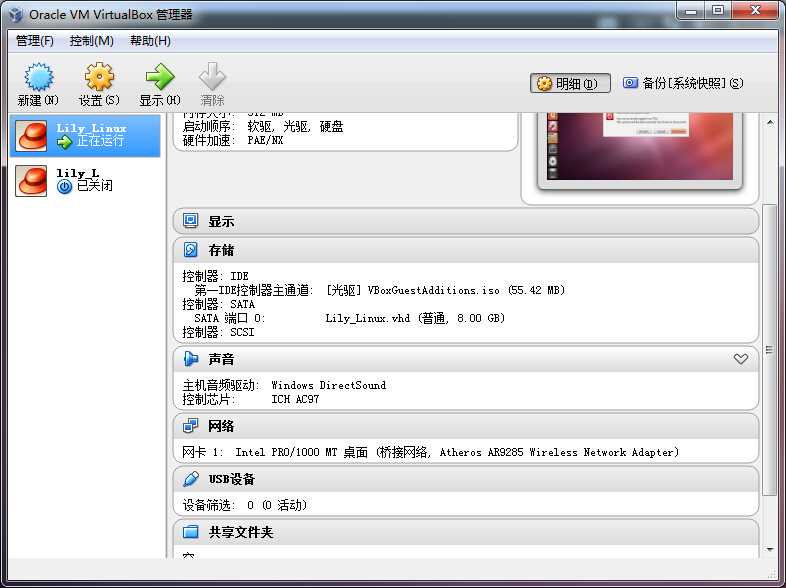Image resolution: width=786 pixels, height=588 pixels.
Task: Open the 共享文件夹 section header
Action: coord(466,532)
